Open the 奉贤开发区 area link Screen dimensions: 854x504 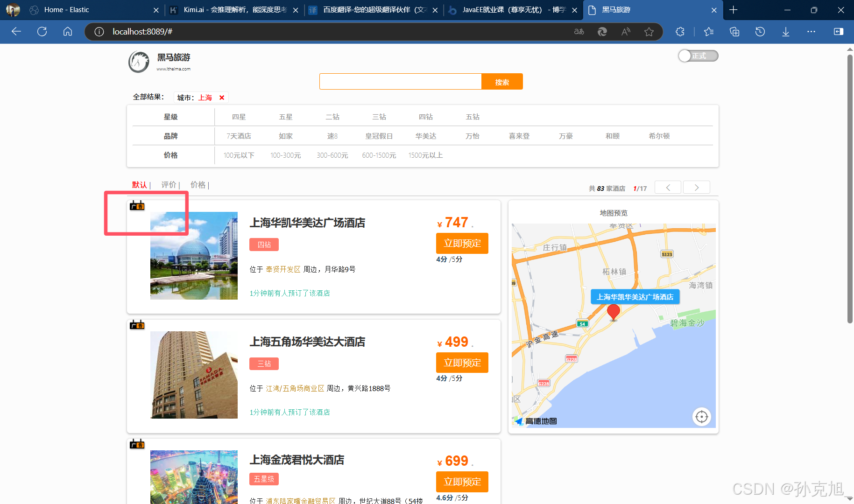point(283,269)
